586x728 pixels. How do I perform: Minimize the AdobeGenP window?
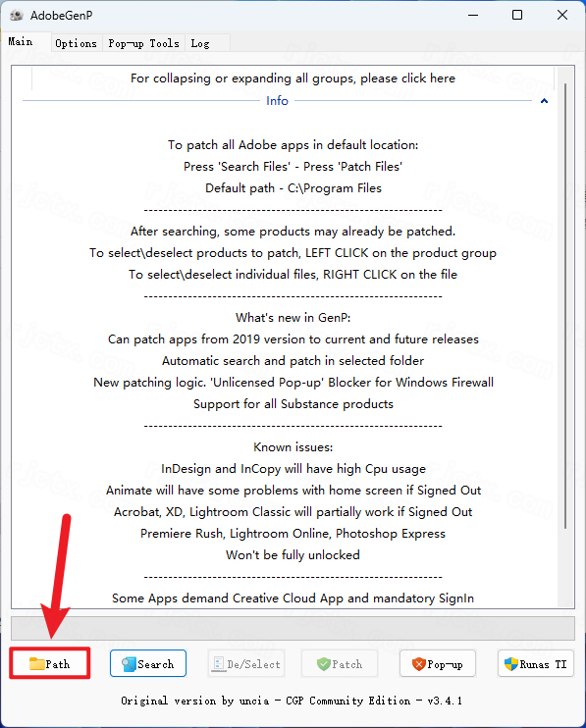pyautogui.click(x=473, y=16)
